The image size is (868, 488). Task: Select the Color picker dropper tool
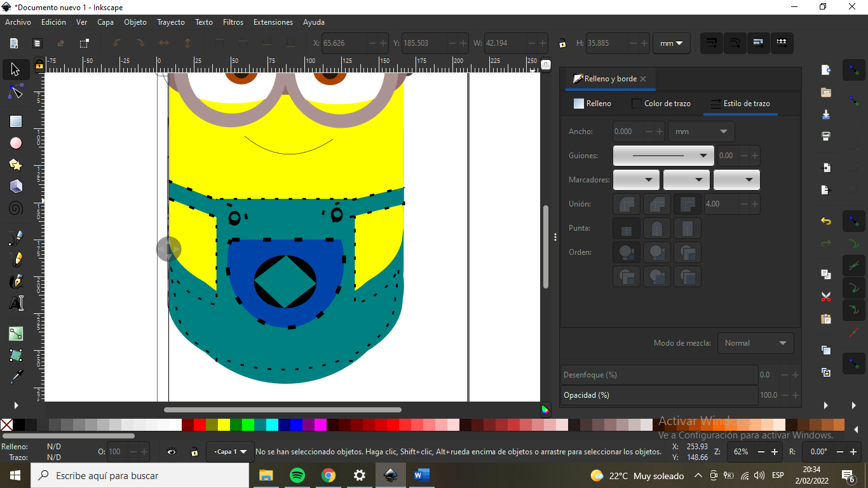(16, 377)
